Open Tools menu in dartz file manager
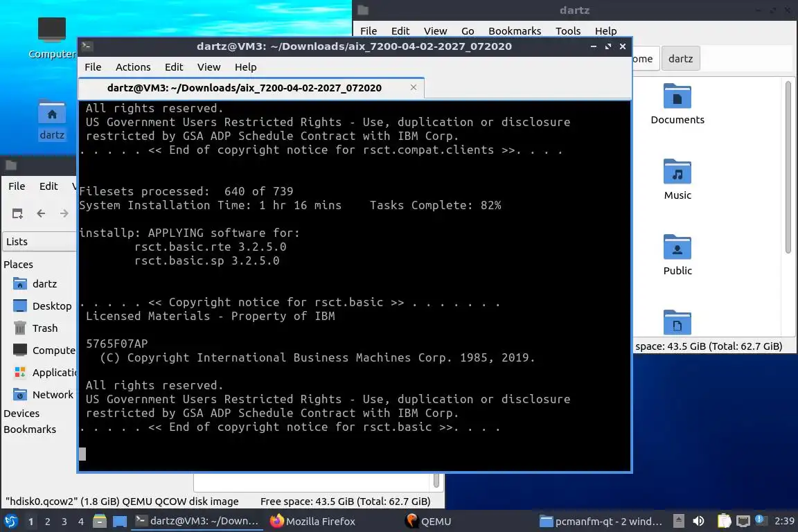This screenshot has height=532, width=798. (568, 31)
